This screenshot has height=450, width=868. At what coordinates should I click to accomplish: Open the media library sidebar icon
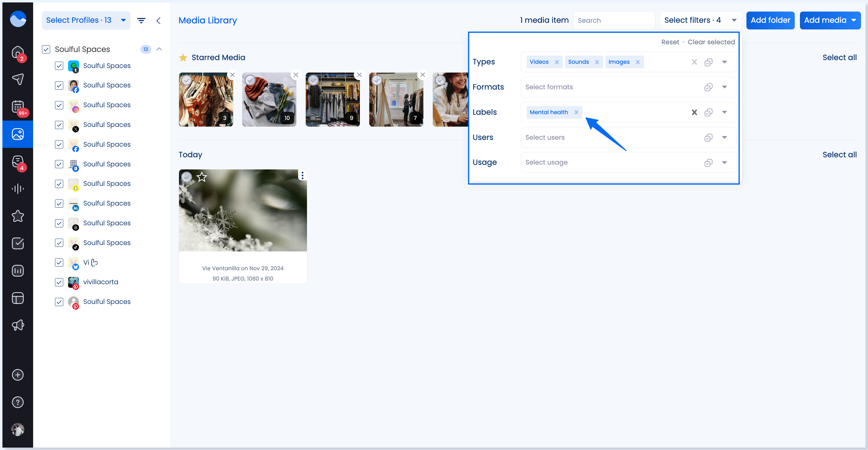pyautogui.click(x=18, y=134)
